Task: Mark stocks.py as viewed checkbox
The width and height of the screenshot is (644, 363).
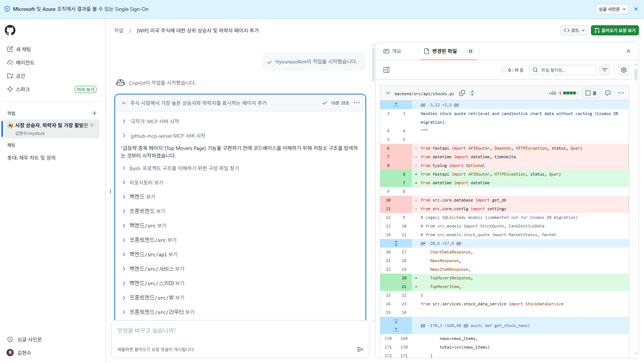Action: coord(591,93)
